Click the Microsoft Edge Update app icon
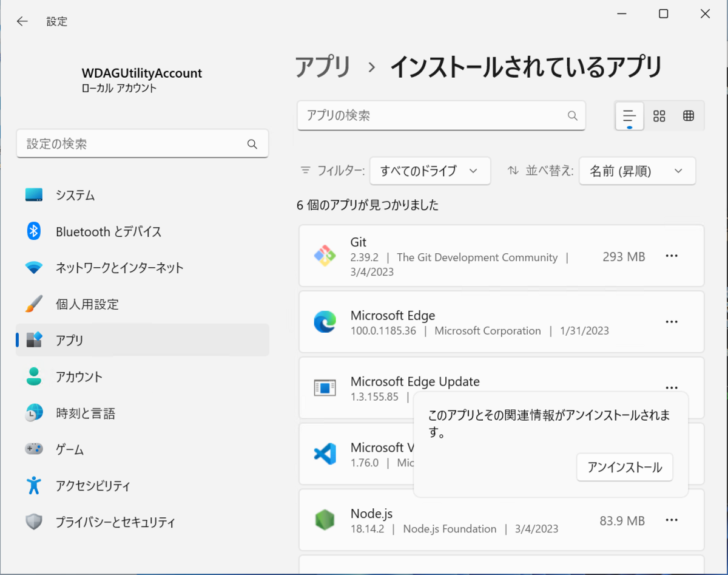This screenshot has height=575, width=728. 325,387
